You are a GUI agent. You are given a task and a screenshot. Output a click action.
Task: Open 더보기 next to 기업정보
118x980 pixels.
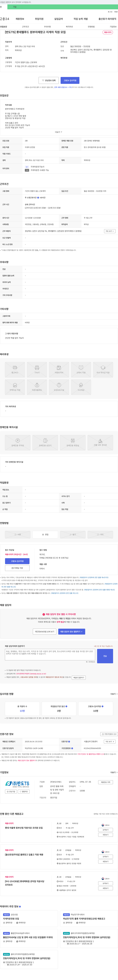click(x=114, y=772)
